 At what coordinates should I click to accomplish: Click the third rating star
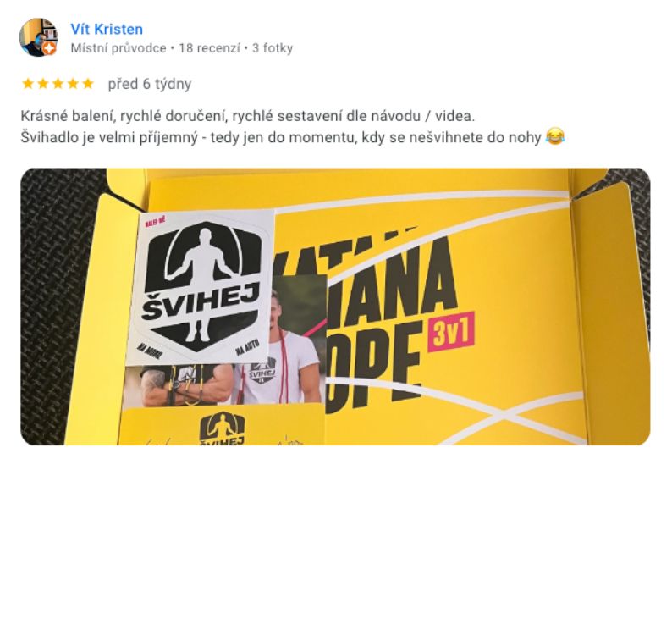point(58,83)
